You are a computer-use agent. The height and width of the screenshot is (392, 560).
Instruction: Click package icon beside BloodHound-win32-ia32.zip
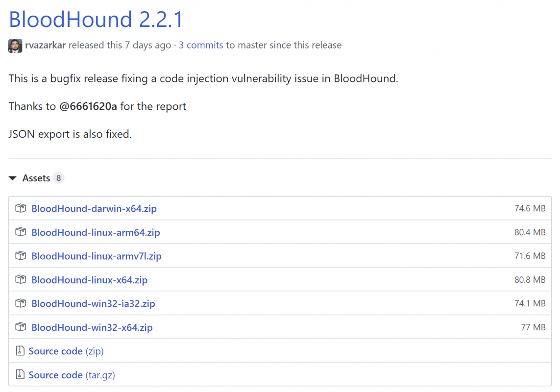coord(21,303)
